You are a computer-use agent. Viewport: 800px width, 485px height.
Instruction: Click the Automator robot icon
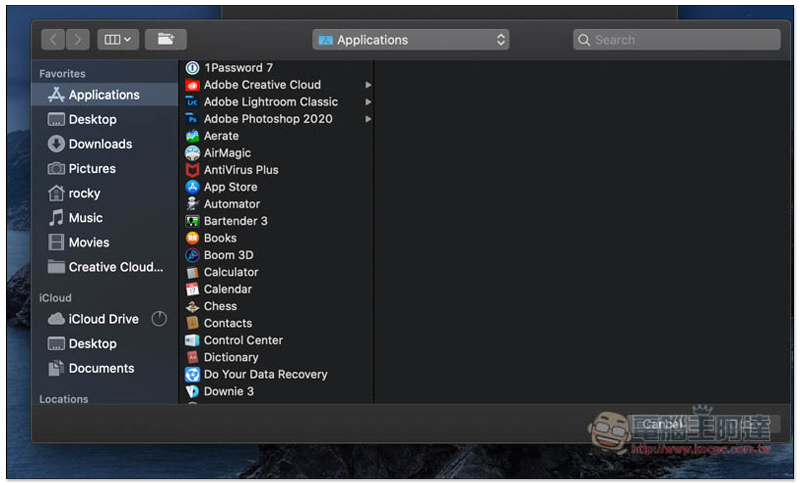click(192, 204)
